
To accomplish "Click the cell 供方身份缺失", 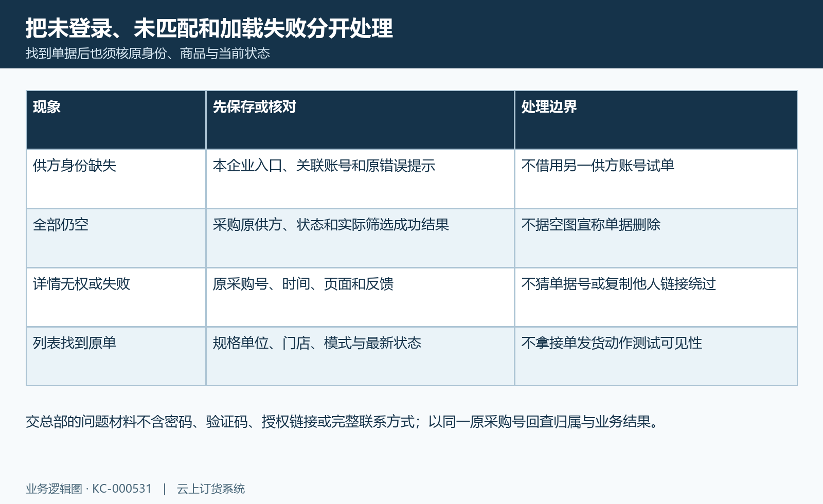I will tap(116, 179).
